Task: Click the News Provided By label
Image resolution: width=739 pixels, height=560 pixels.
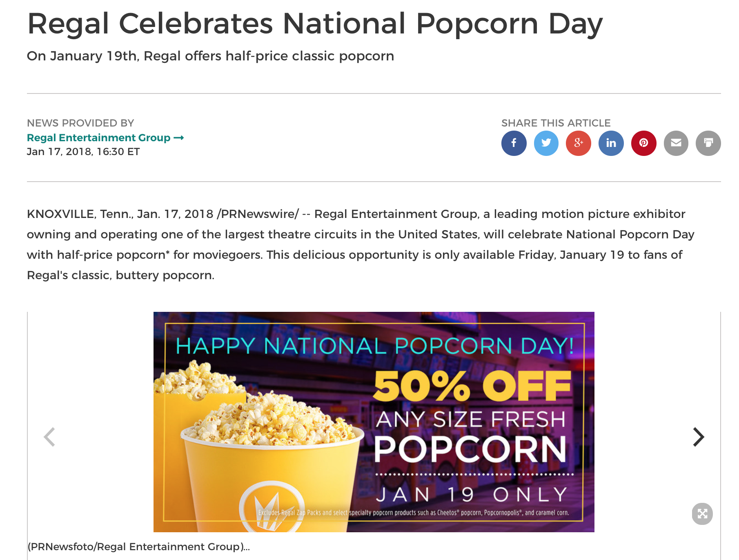Action: point(80,123)
